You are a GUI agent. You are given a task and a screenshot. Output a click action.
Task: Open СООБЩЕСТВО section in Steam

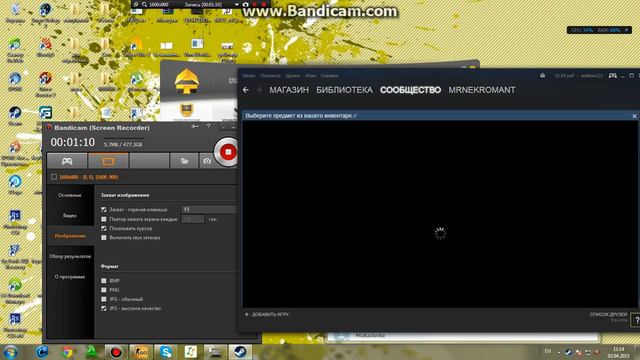tap(410, 90)
